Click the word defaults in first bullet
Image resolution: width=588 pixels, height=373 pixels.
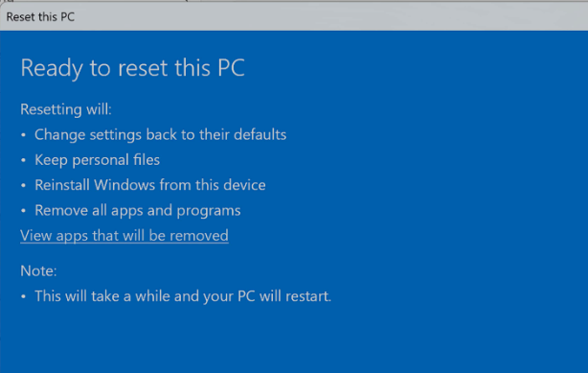click(260, 134)
